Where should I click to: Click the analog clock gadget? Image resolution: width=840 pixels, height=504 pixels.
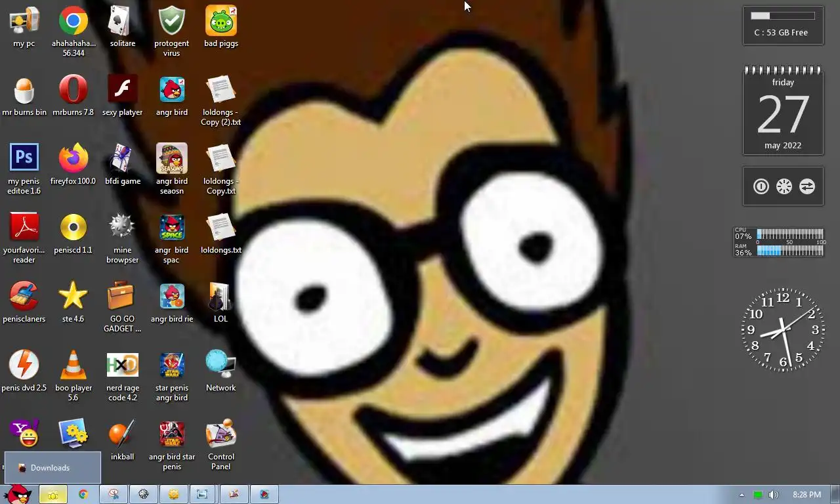pos(783,330)
